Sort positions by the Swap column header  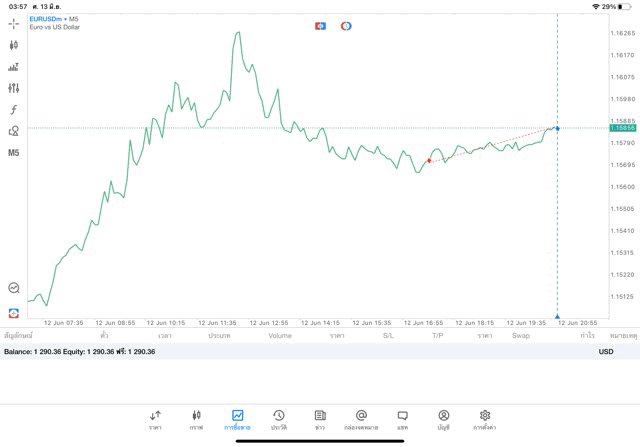click(x=521, y=336)
